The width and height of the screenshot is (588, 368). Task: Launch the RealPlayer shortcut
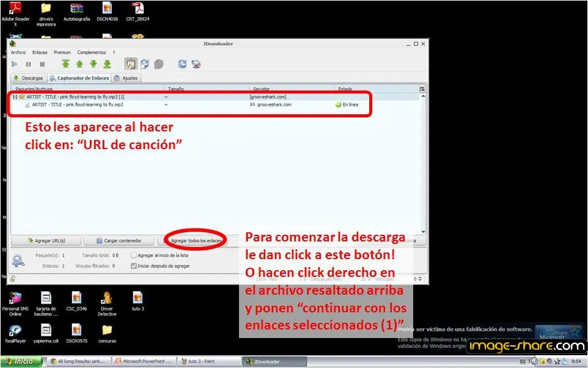[15, 334]
